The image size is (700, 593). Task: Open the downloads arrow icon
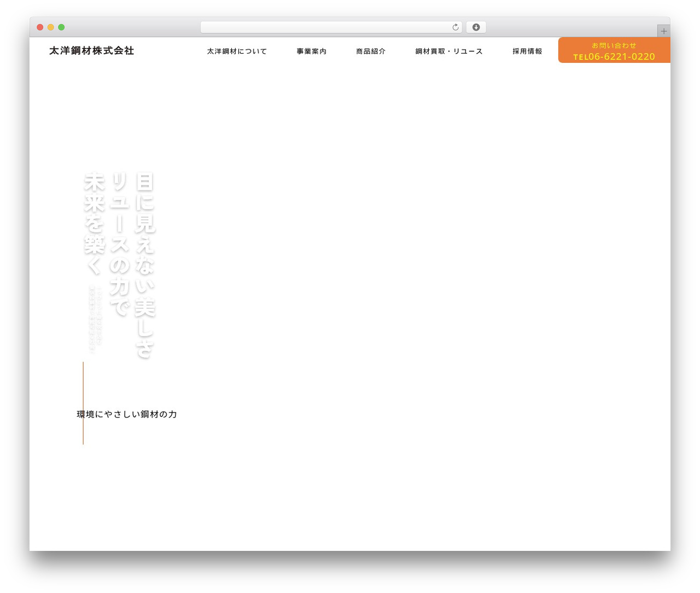point(476,27)
